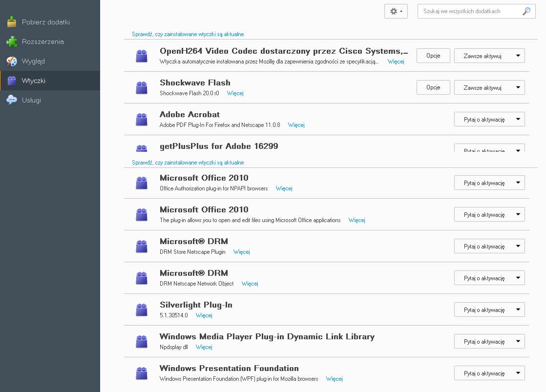Expand activation dropdown for Office Authorization plug-in
The image size is (546, 392).
tap(489, 183)
